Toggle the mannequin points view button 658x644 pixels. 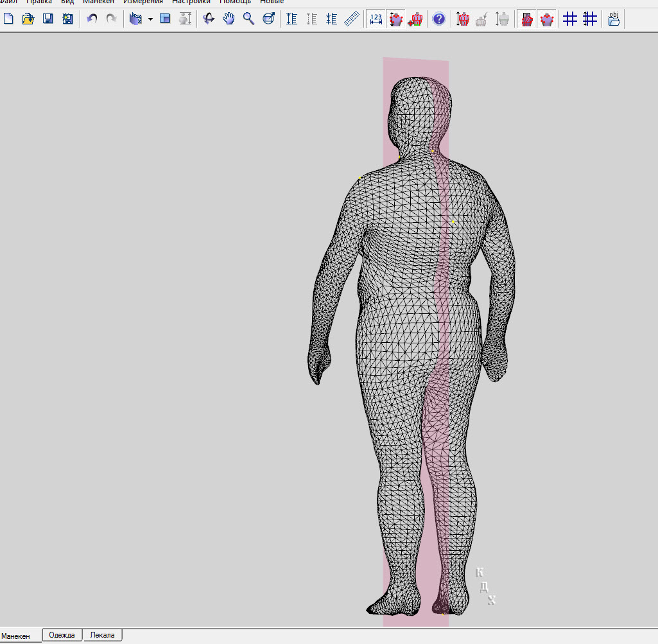pos(547,19)
